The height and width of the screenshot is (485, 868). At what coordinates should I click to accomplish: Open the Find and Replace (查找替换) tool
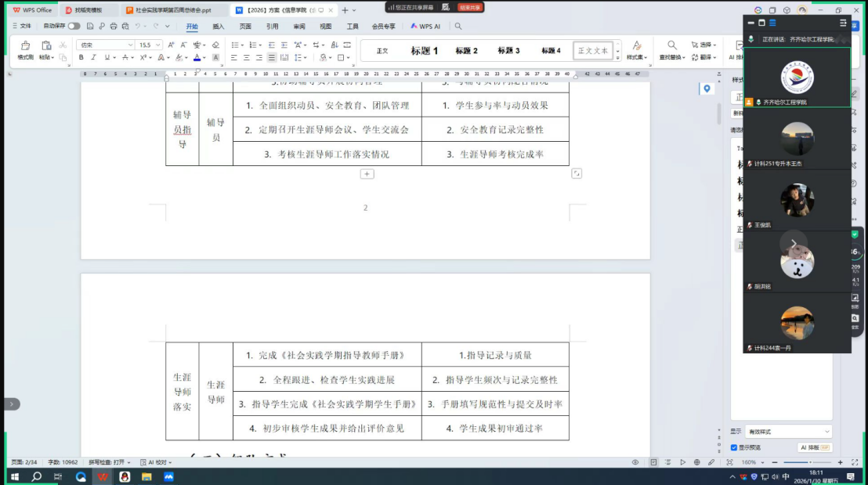click(x=671, y=50)
